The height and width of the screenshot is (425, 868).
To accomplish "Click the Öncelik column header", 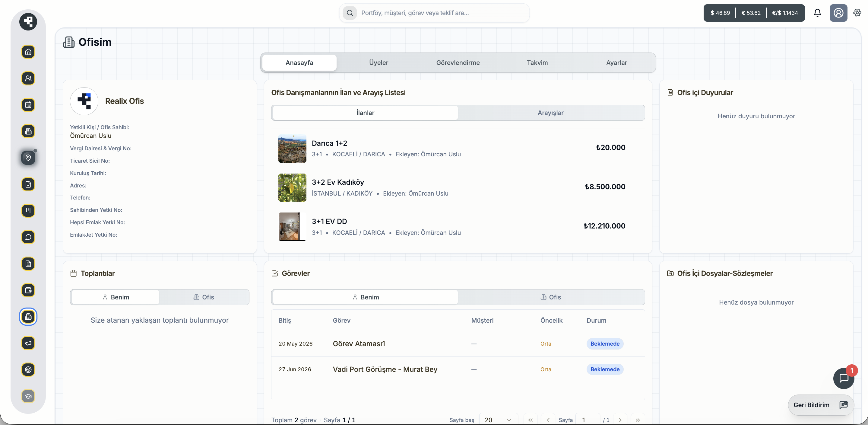I will (x=551, y=321).
